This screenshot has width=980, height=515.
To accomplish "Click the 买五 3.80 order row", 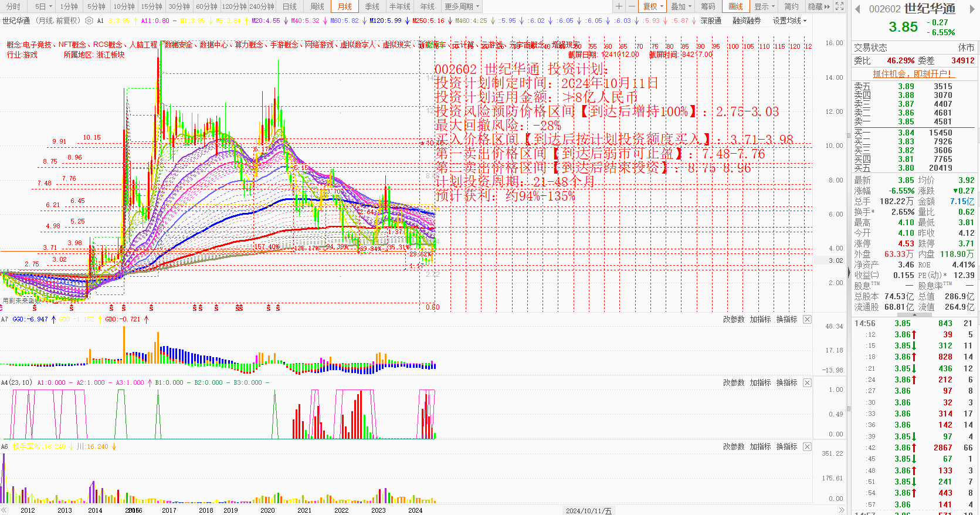I will [x=913, y=168].
